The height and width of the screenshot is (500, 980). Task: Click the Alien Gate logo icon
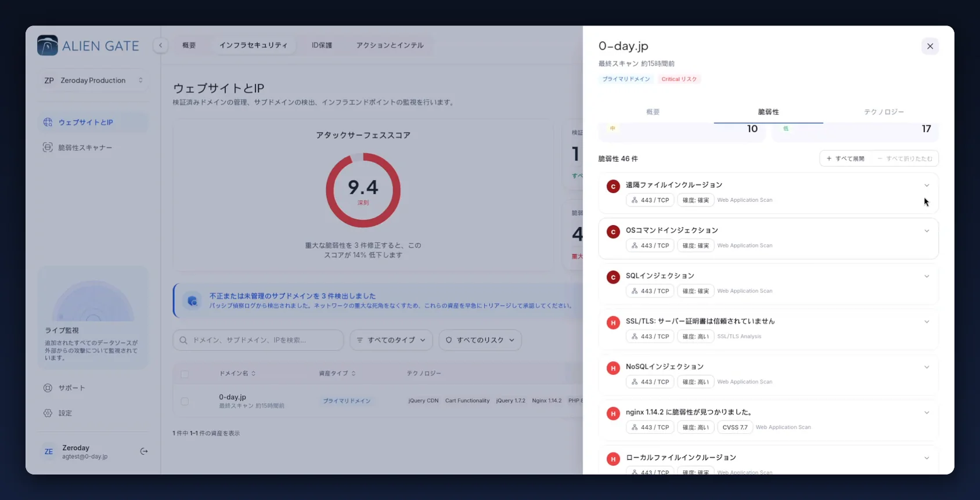(x=48, y=45)
